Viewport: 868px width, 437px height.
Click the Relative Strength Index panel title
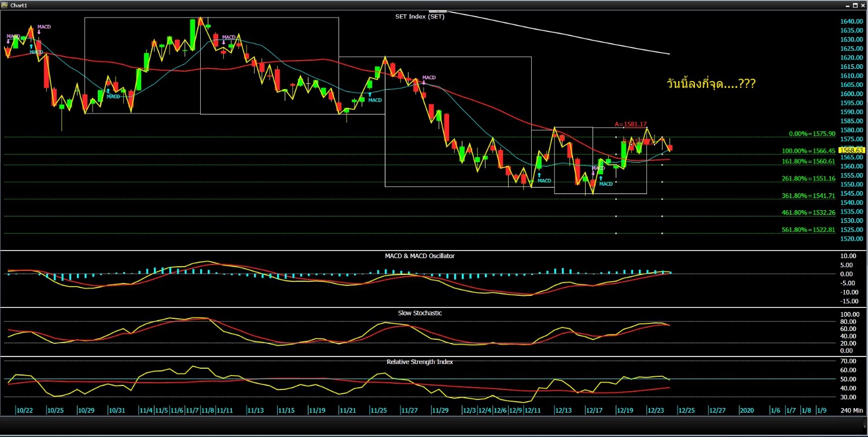420,362
